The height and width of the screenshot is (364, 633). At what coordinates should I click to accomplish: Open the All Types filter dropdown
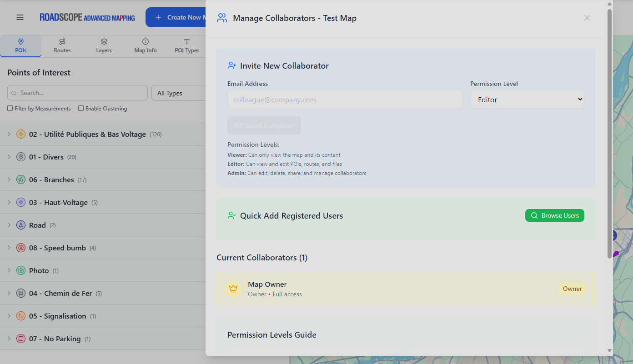click(x=182, y=93)
